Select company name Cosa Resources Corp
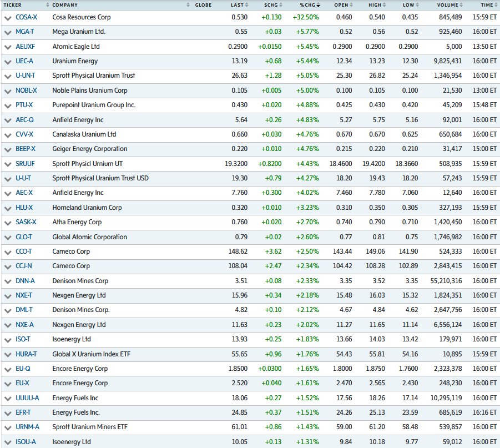 [82, 17]
